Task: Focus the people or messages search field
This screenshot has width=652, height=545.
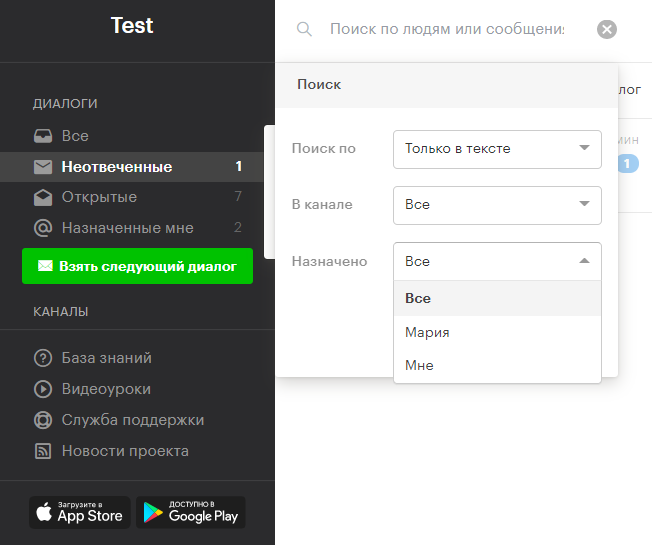Action: (447, 29)
